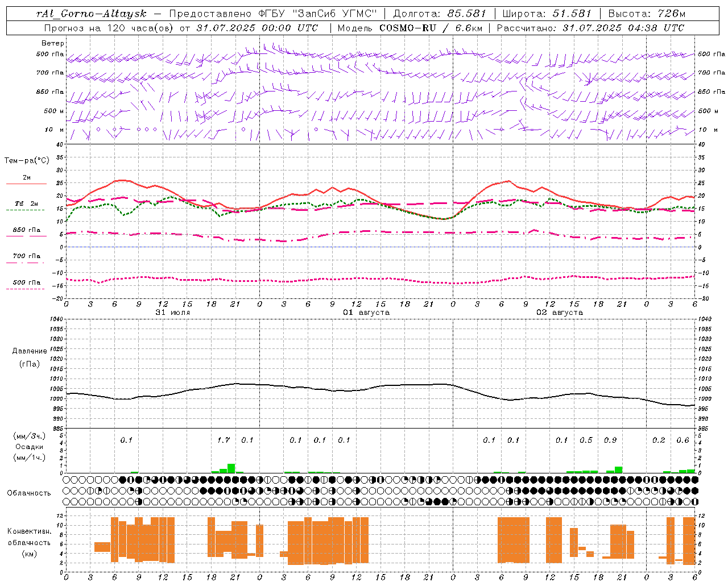Click the dash-dot legend line under 700 гПа temperature
The image size is (728, 582).
(x=26, y=263)
